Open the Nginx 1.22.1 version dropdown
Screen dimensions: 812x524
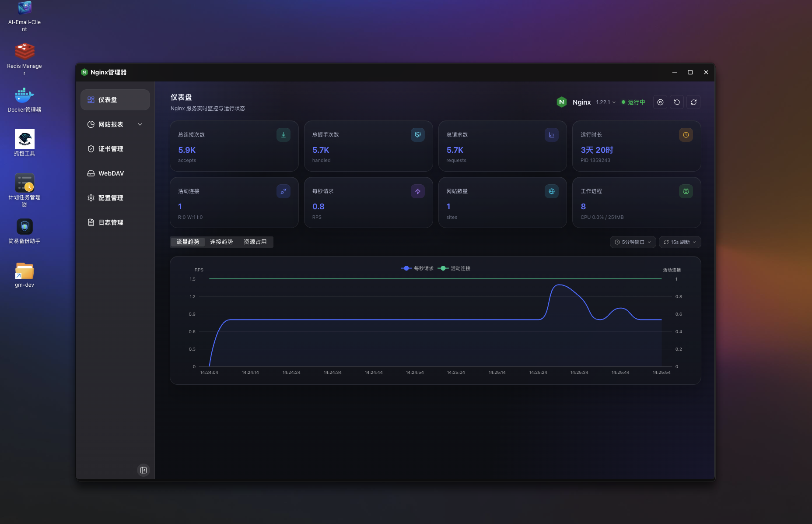[x=605, y=102]
